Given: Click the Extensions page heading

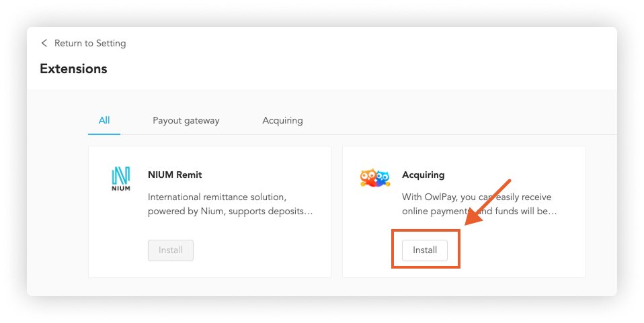Looking at the screenshot, I should tap(73, 68).
